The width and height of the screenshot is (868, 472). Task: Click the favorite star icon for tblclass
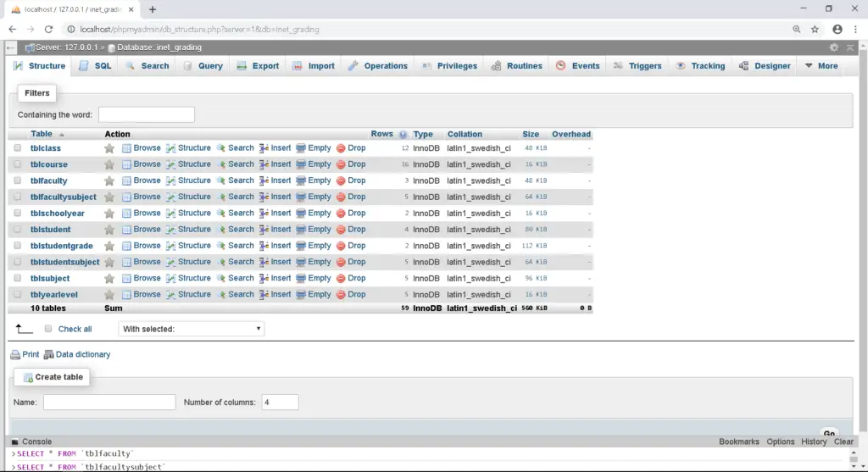point(109,148)
